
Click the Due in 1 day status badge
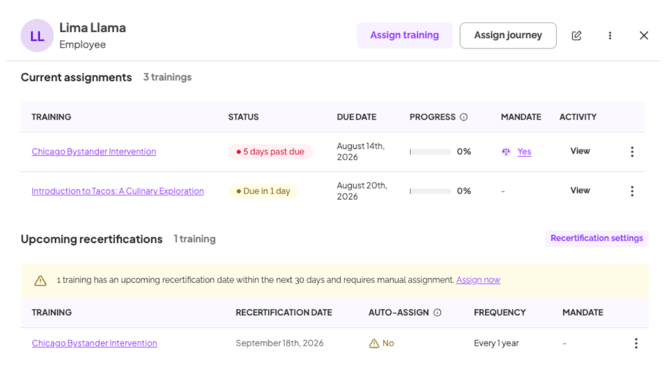(x=263, y=191)
